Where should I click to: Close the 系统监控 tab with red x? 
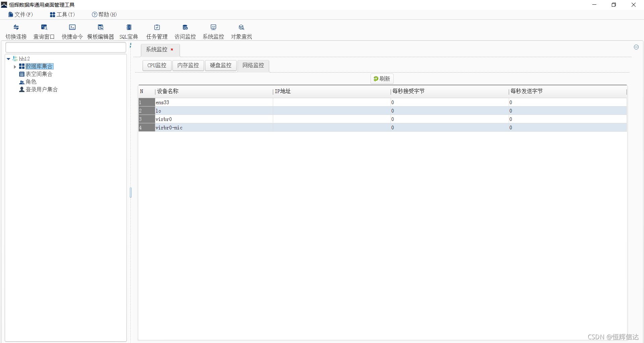(x=172, y=49)
